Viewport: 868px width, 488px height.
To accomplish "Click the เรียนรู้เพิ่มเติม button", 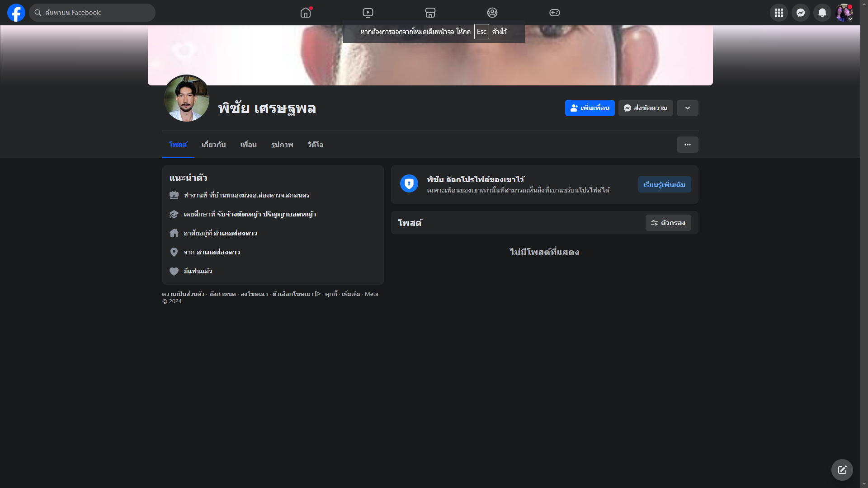I will 664,184.
